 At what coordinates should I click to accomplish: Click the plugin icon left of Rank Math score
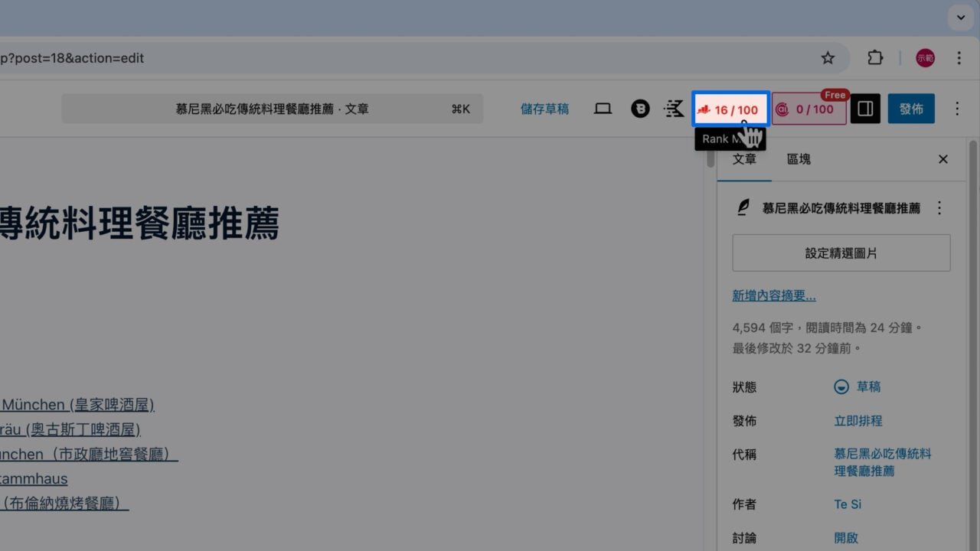pos(674,109)
